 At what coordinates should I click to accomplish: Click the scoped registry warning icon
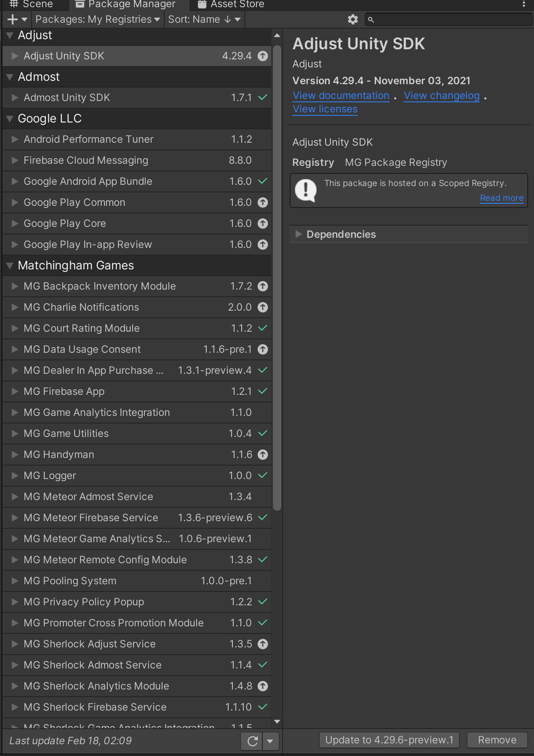306,190
